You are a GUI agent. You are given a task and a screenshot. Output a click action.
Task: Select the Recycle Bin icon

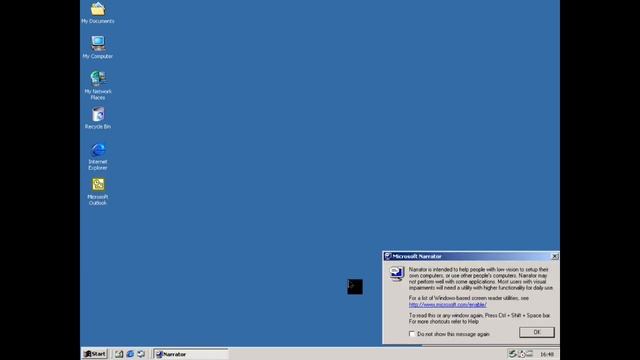(x=98, y=118)
